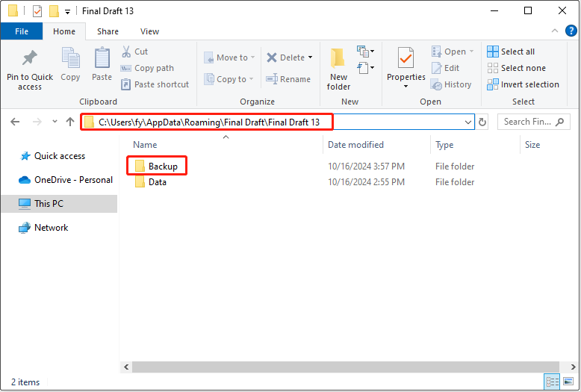Click the Forward navigation arrow
Screen dimensions: 581x392
click(37, 122)
